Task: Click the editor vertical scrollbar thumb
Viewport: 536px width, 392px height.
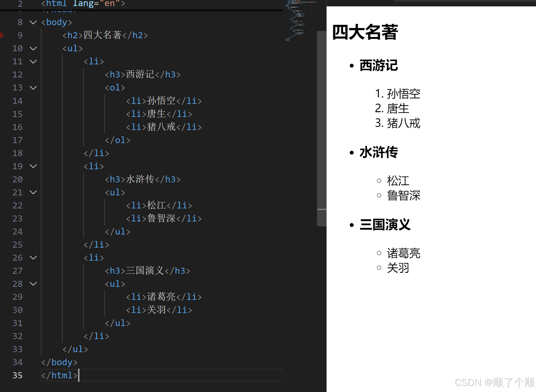Action: coord(322,128)
